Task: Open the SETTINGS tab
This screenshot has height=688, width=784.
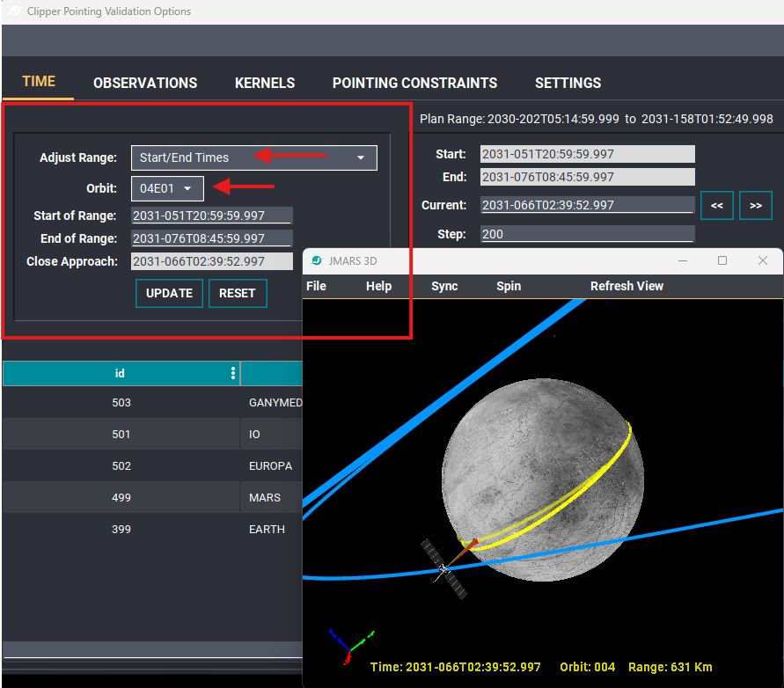Action: pos(568,83)
